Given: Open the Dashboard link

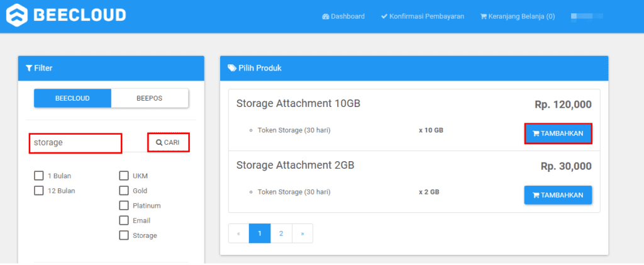Looking at the screenshot, I should coord(343,16).
